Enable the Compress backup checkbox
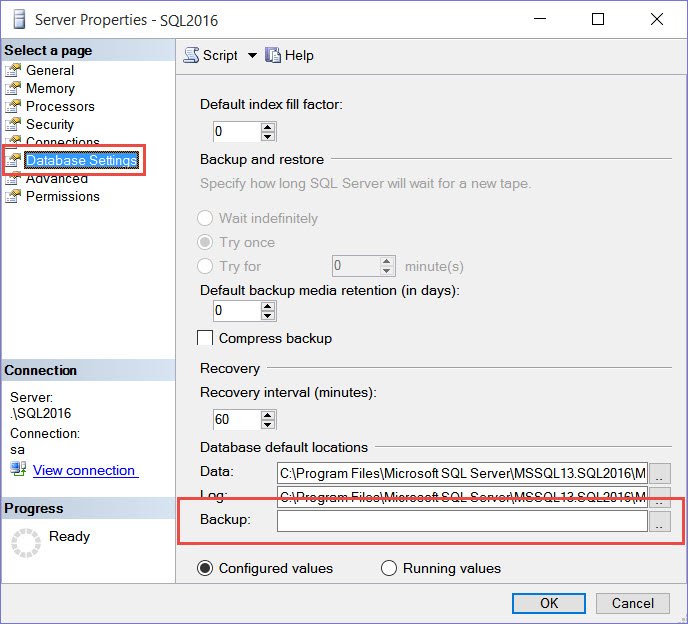The height and width of the screenshot is (624, 688). (x=205, y=338)
